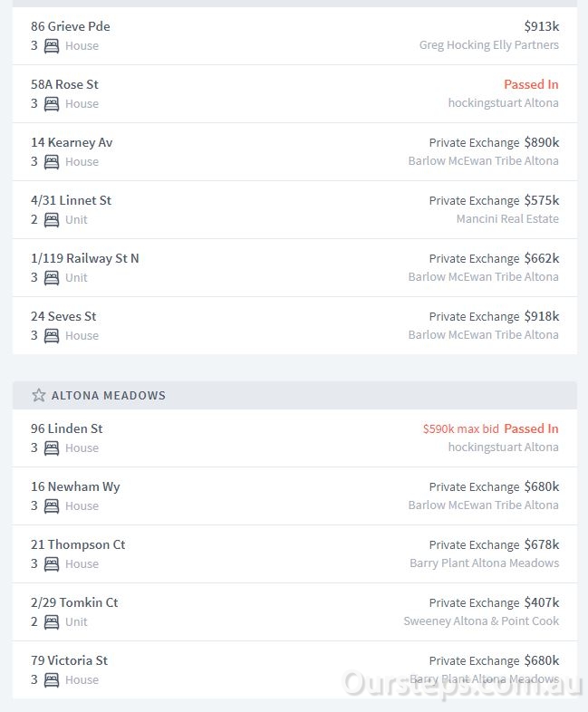
Task: Click bed icon for 58A Rose St
Action: pyautogui.click(x=52, y=104)
